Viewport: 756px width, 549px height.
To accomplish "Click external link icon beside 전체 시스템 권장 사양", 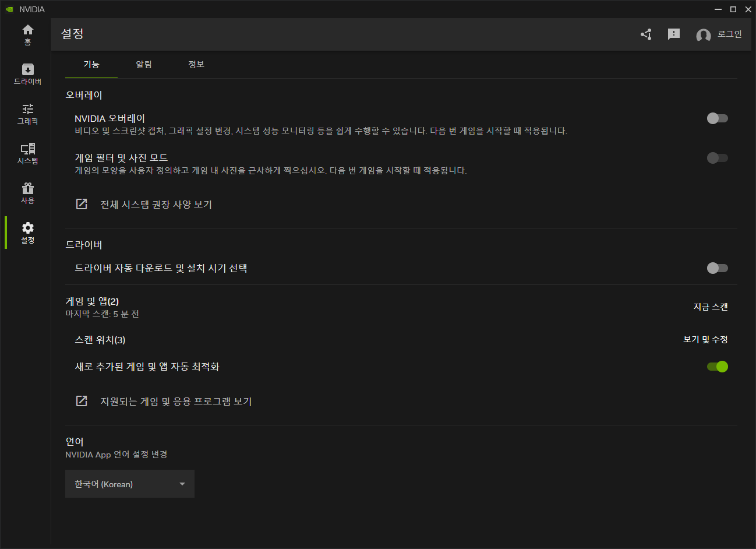I will point(82,204).
